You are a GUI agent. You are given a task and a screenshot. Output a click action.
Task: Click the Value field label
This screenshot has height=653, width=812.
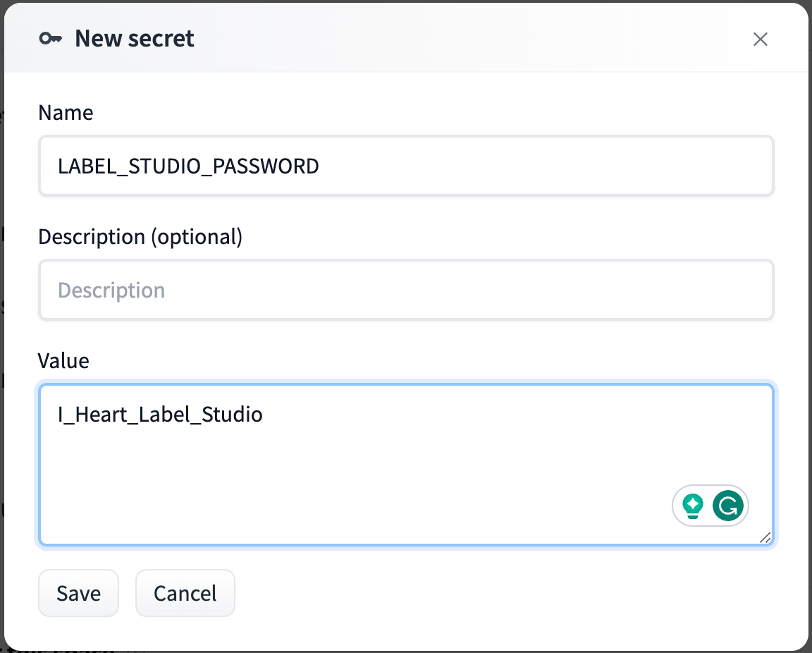(63, 361)
